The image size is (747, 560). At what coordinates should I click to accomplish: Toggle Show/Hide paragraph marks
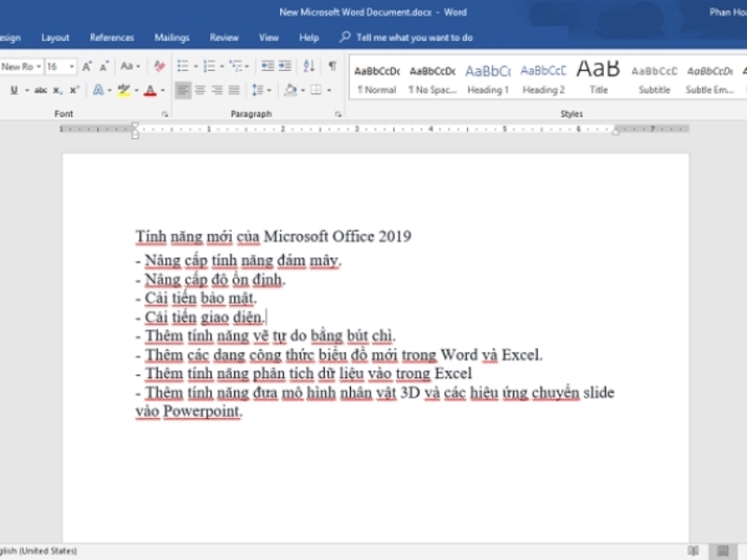(x=331, y=66)
